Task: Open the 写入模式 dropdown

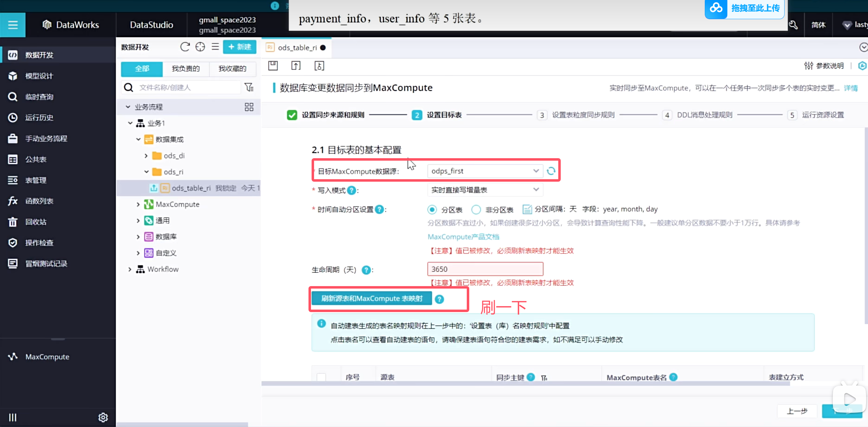Action: tap(485, 190)
